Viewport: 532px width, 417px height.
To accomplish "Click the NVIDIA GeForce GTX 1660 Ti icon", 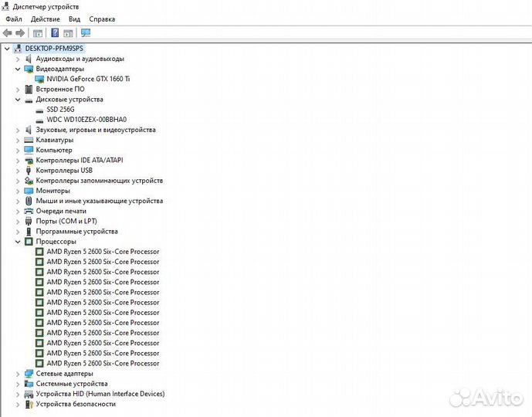I will pos(40,79).
